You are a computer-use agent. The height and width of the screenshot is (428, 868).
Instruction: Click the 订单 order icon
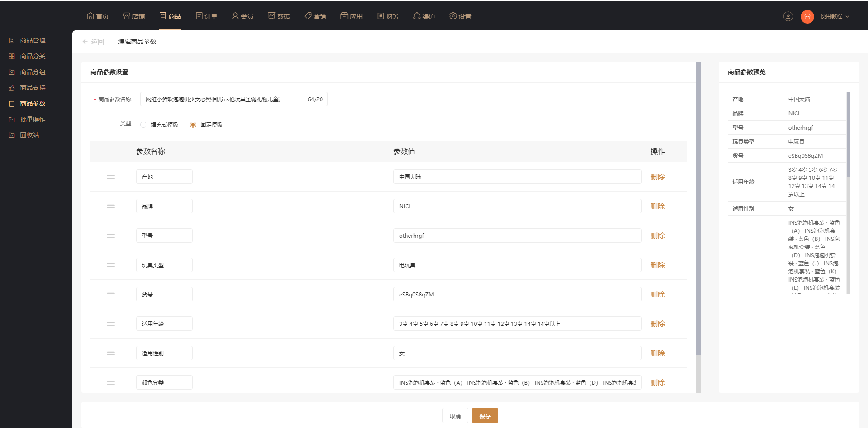(199, 16)
